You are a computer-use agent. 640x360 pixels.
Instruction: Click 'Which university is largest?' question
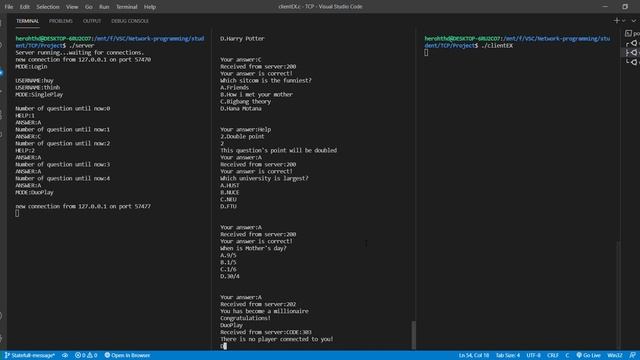pos(264,178)
